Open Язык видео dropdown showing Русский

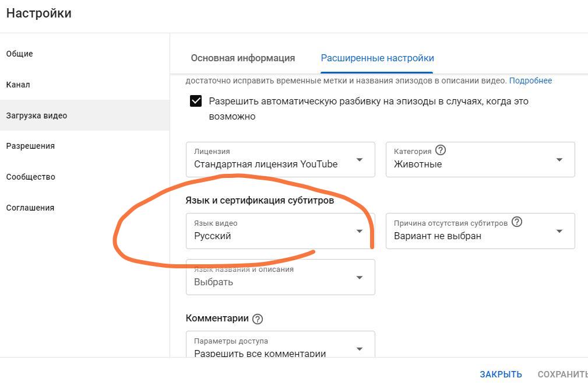pyautogui.click(x=280, y=231)
